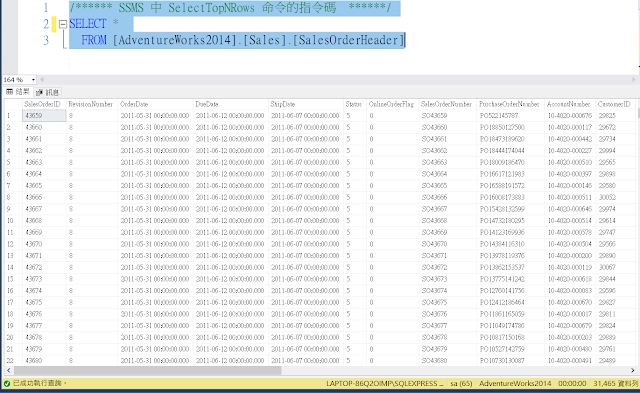Select the AccountNumber column header
This screenshot has width=640, height=393.
[570, 104]
